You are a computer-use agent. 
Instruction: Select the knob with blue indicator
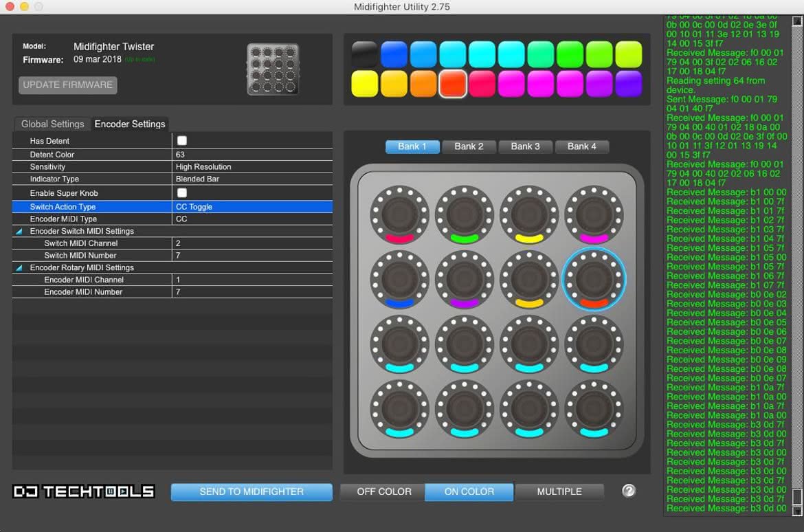[x=399, y=280]
